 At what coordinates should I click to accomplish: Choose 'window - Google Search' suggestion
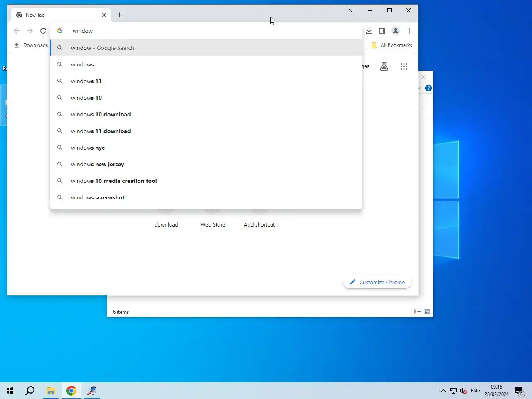click(x=206, y=48)
